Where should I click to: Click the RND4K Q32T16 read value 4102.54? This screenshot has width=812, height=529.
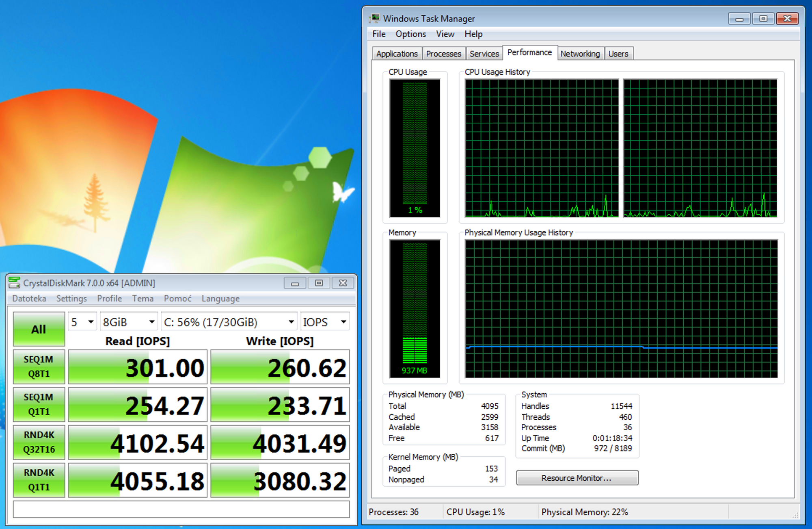[138, 442]
